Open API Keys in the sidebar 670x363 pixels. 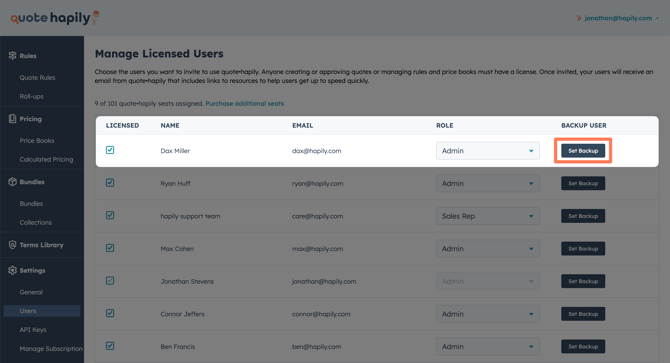pyautogui.click(x=33, y=330)
